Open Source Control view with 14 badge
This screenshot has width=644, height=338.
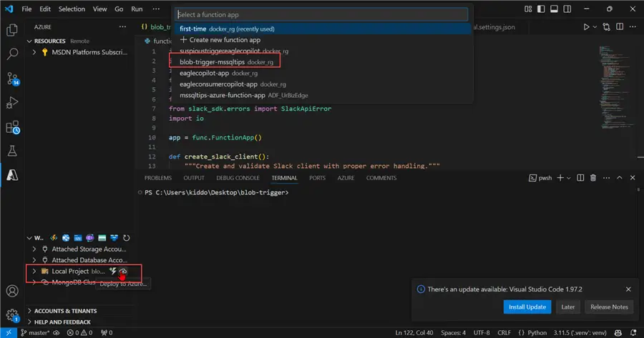pyautogui.click(x=12, y=79)
